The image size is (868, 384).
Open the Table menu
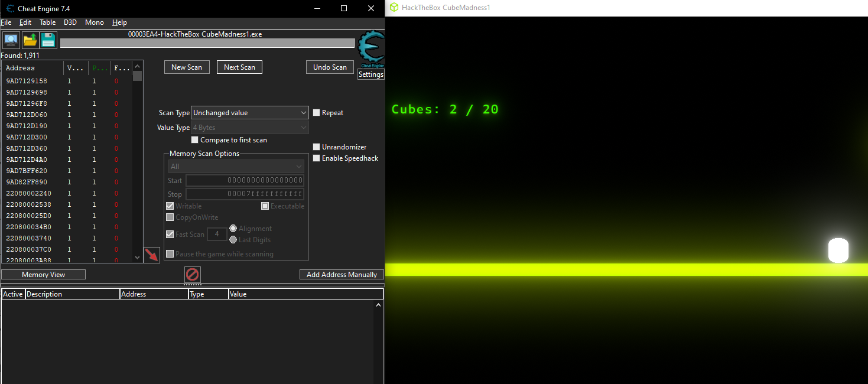(48, 22)
